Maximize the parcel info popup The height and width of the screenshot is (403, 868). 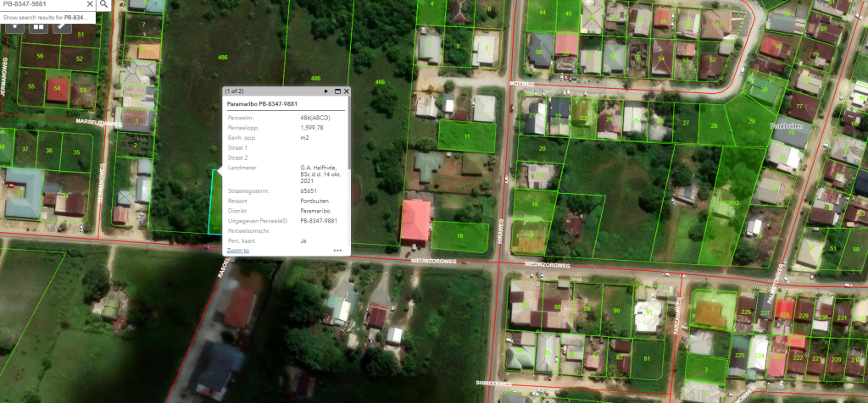click(x=337, y=91)
